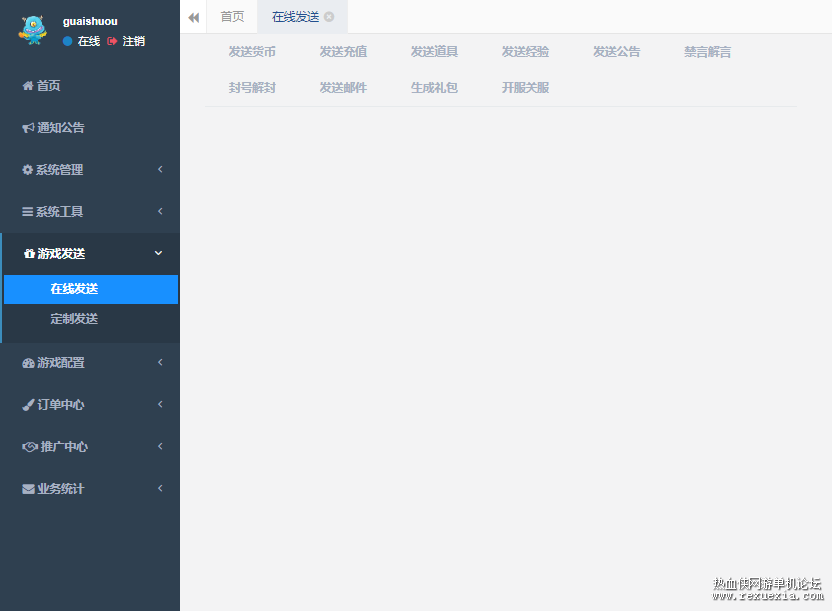
Task: Close the 在线发送 tab
Action: point(329,17)
